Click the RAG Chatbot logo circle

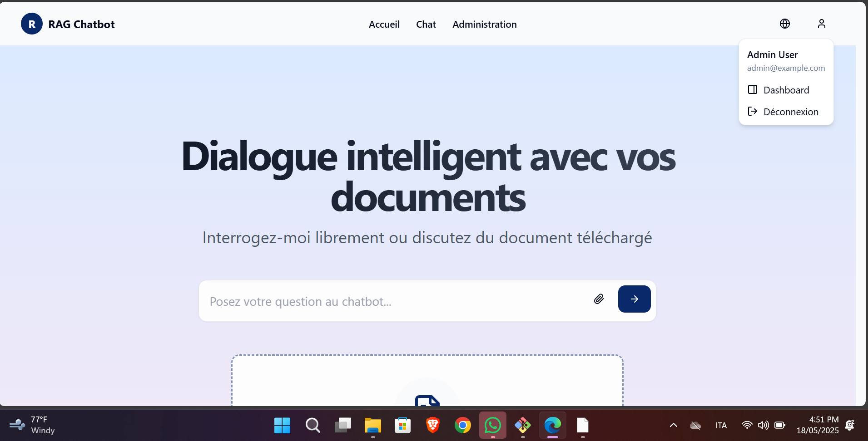tap(32, 24)
